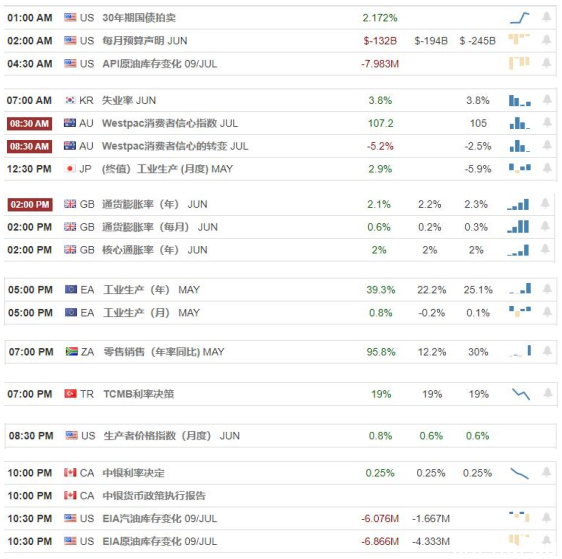Open （终值）工业生产 (月度) MAY event
The height and width of the screenshot is (559, 562).
click(x=168, y=169)
